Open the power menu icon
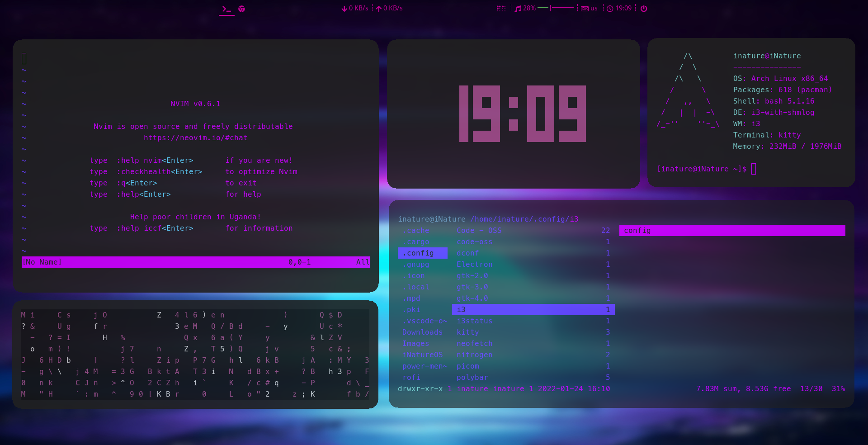The height and width of the screenshot is (445, 868). click(x=644, y=9)
